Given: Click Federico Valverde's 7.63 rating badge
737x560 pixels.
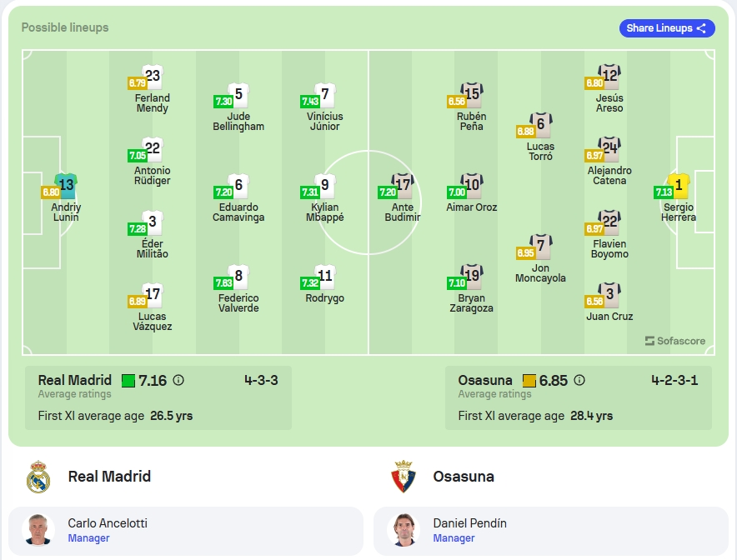Looking at the screenshot, I should pyautogui.click(x=223, y=282).
